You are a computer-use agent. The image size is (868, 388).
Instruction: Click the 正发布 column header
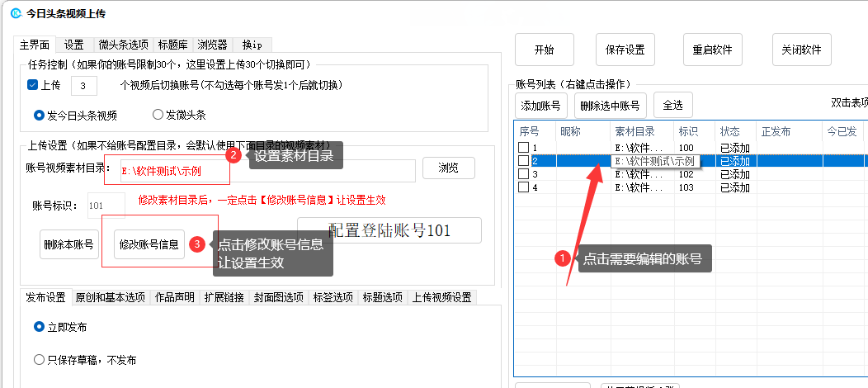click(x=790, y=132)
